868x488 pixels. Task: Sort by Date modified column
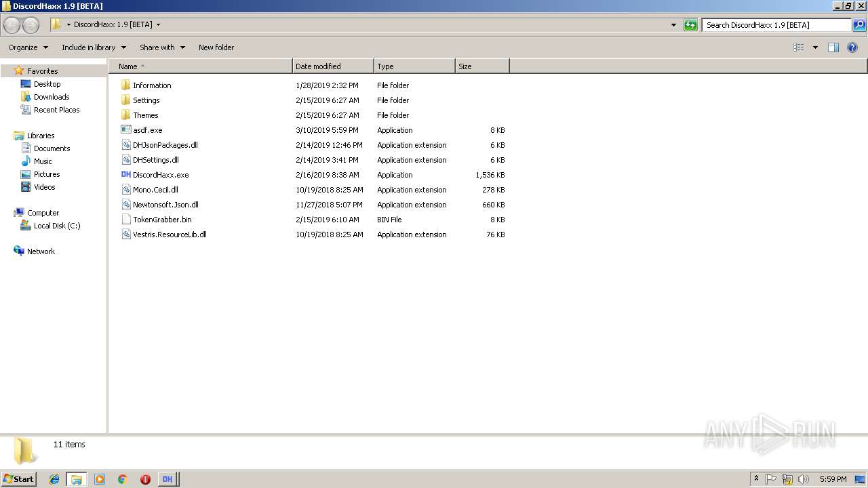tap(333, 66)
